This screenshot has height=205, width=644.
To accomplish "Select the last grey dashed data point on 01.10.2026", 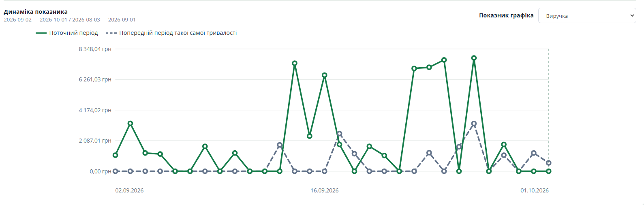I will (549, 163).
